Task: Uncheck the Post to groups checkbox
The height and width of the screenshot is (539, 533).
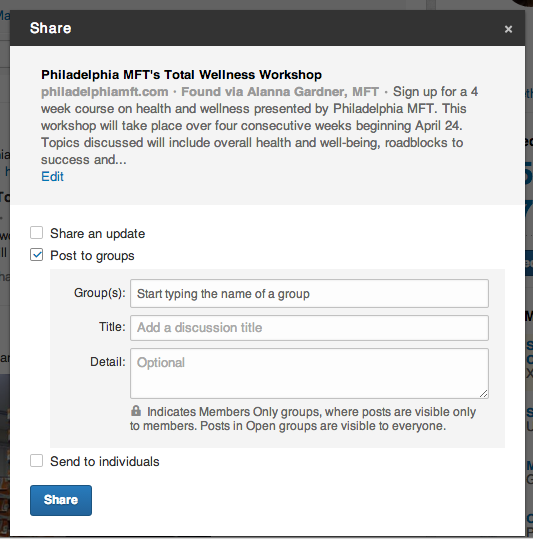Action: (36, 255)
